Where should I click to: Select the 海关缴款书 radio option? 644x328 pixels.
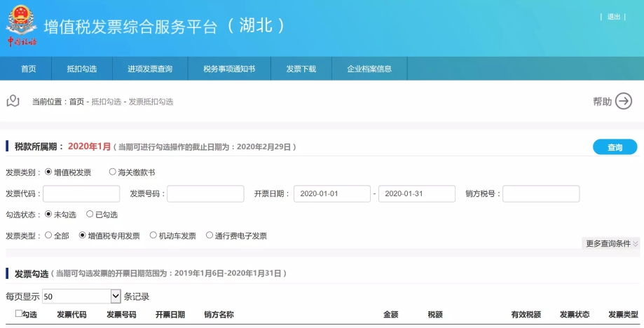pyautogui.click(x=113, y=172)
